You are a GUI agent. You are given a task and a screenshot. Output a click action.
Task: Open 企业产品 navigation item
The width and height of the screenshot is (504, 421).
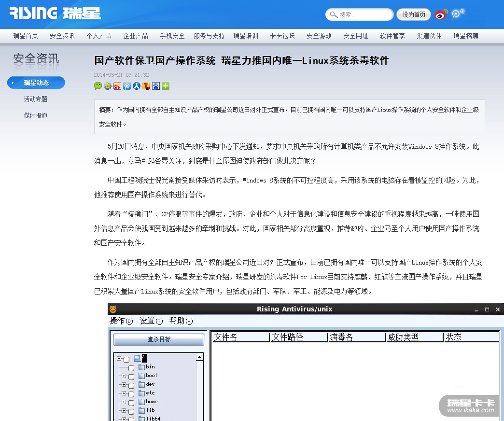[136, 36]
